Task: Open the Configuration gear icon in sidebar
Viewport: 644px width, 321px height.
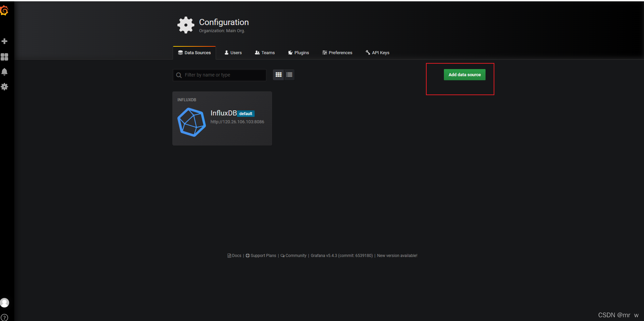Action: pos(4,87)
